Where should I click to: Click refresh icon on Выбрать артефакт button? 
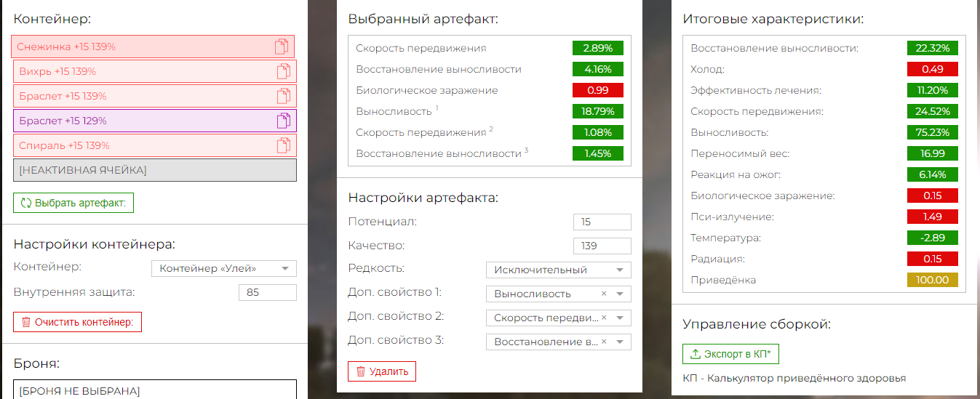(26, 203)
